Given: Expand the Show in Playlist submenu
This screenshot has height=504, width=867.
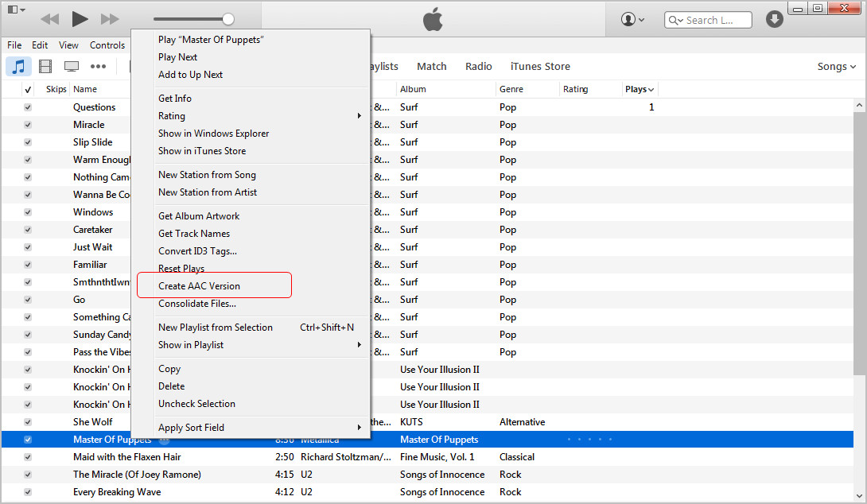Looking at the screenshot, I should coord(359,345).
